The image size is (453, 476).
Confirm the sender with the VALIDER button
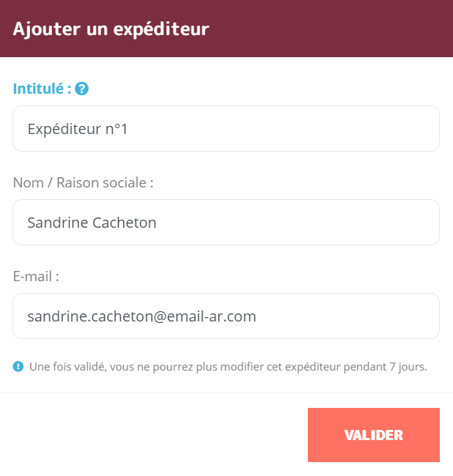pos(374,435)
